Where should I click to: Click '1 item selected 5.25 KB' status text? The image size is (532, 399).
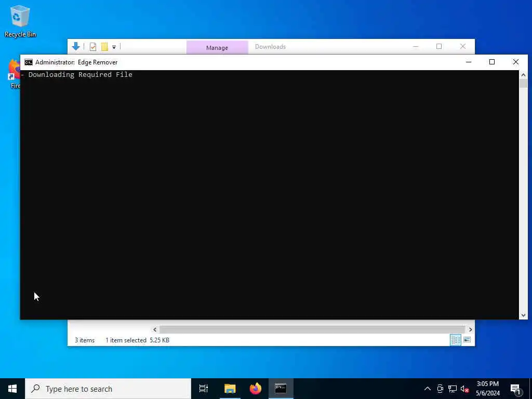[x=137, y=340]
